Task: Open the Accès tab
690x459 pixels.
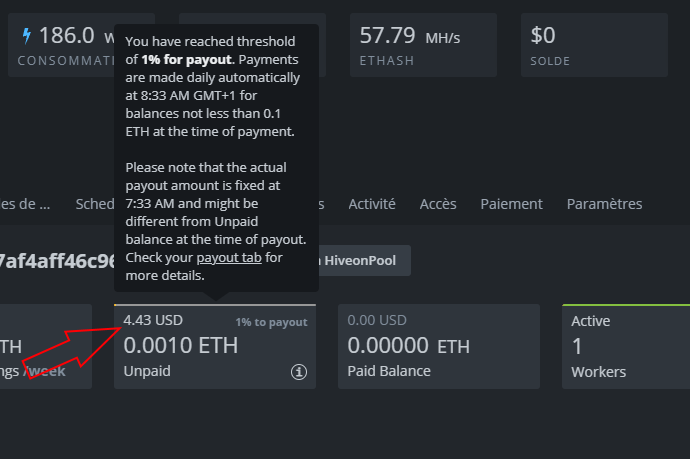Action: point(438,204)
